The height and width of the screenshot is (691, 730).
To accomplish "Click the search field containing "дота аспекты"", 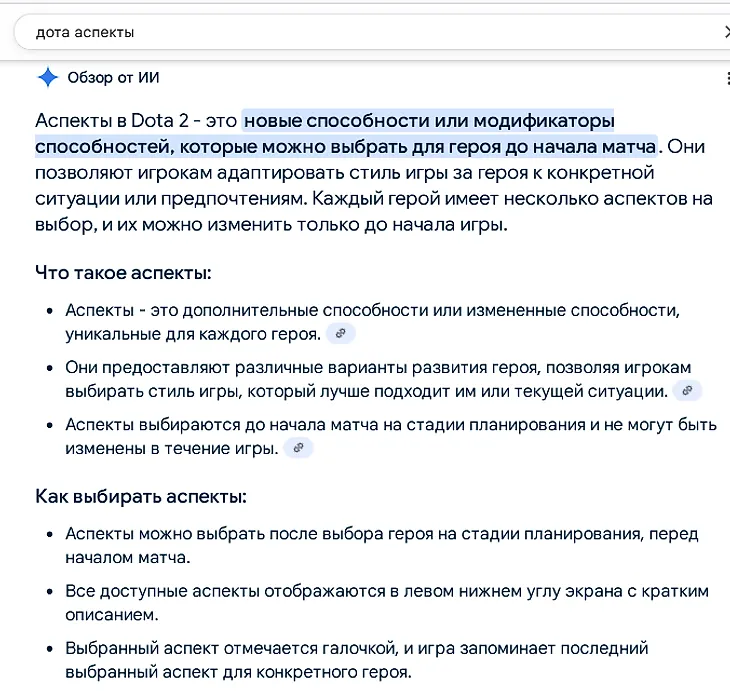I will (x=360, y=32).
